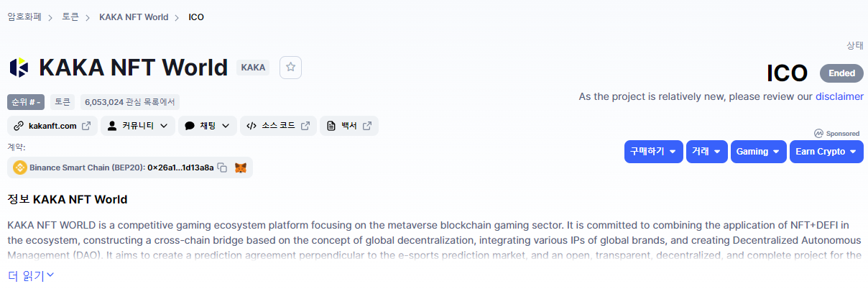Image resolution: width=868 pixels, height=289 pixels.
Task: Open the trade (거래) dropdown
Action: click(706, 152)
